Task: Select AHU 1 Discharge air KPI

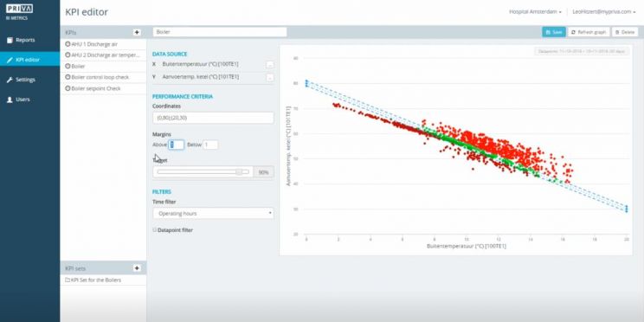Action: click(103, 44)
